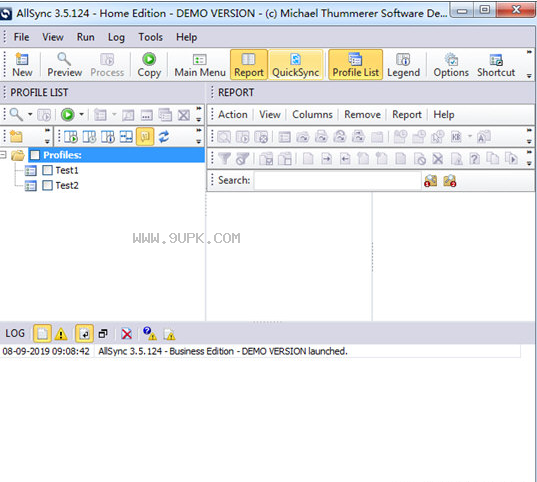The image size is (537, 482).
Task: Click the document warning icon in Log bar
Action: [x=170, y=334]
